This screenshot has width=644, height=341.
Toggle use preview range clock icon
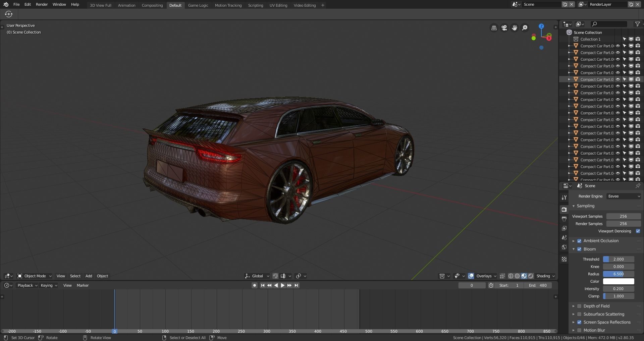[491, 285]
